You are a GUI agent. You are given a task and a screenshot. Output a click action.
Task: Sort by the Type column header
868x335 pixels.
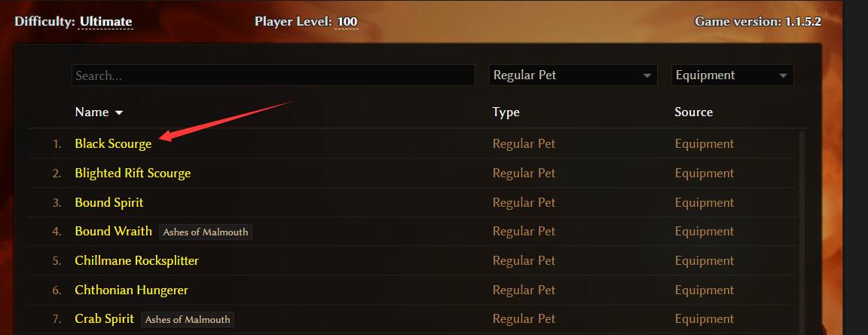(506, 112)
